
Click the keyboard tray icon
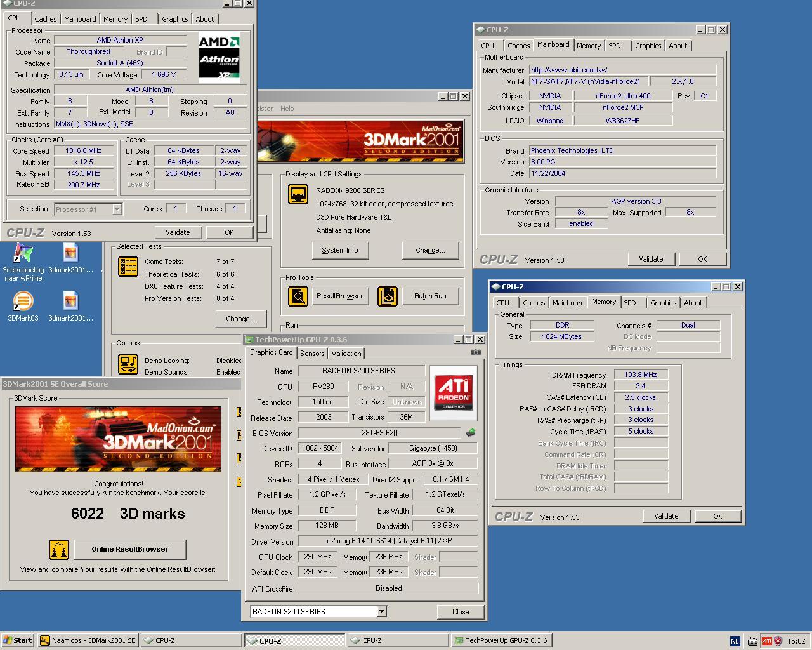tap(752, 641)
